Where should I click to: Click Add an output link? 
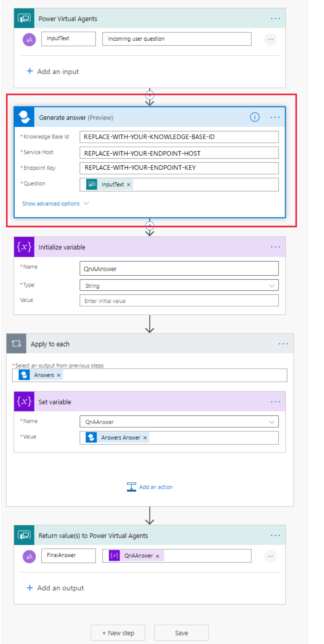(x=60, y=588)
